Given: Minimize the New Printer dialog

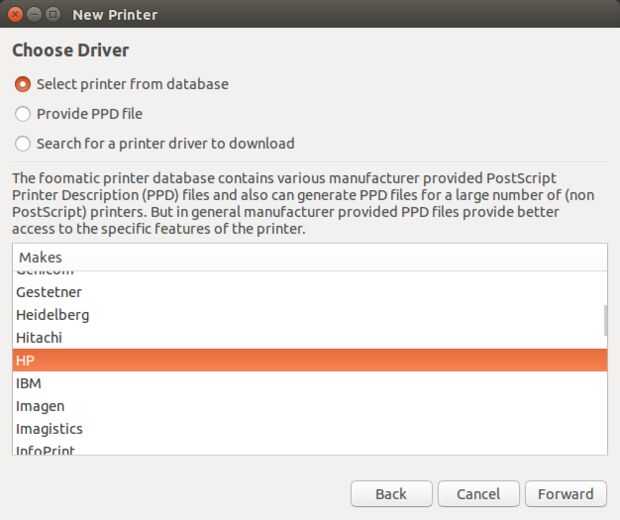Looking at the screenshot, I should point(34,15).
